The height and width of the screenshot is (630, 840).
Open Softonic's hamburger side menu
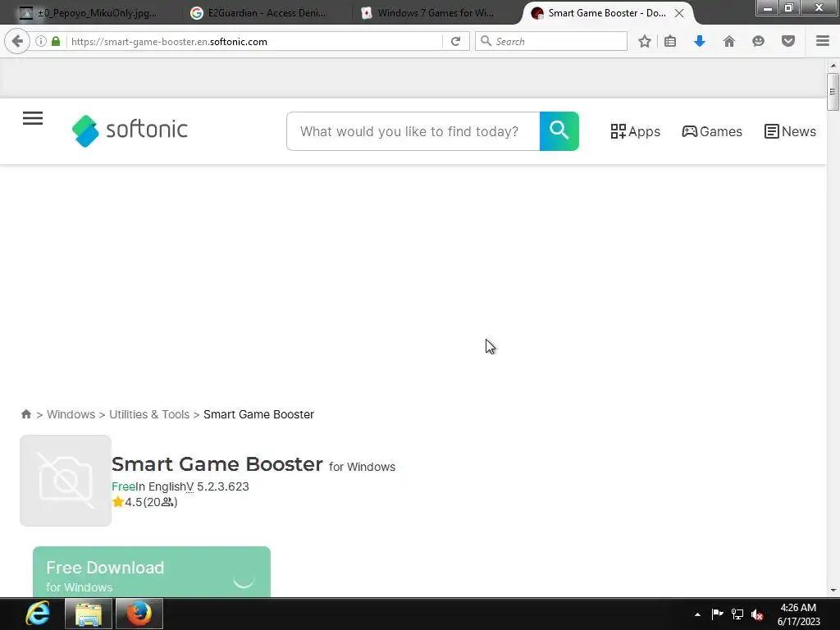point(33,118)
